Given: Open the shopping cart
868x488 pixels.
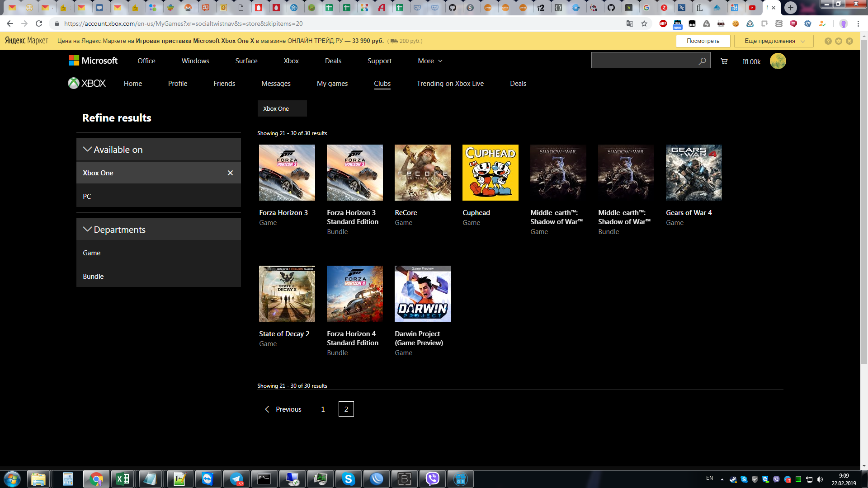Looking at the screenshot, I should pyautogui.click(x=724, y=61).
